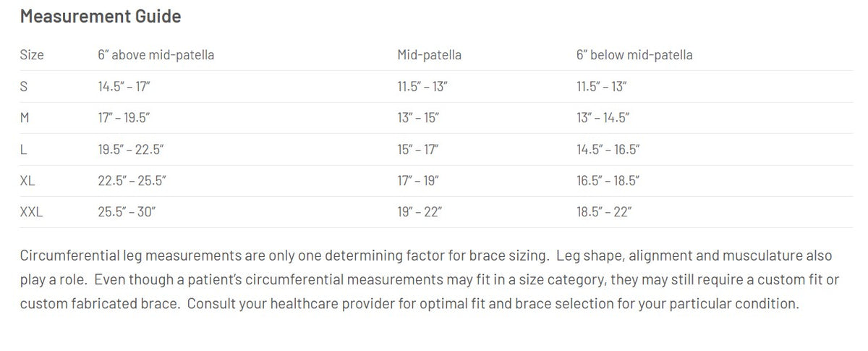Select the 22.5" – 25.5" measurement cell
This screenshot has height=351, width=868.
132,181
